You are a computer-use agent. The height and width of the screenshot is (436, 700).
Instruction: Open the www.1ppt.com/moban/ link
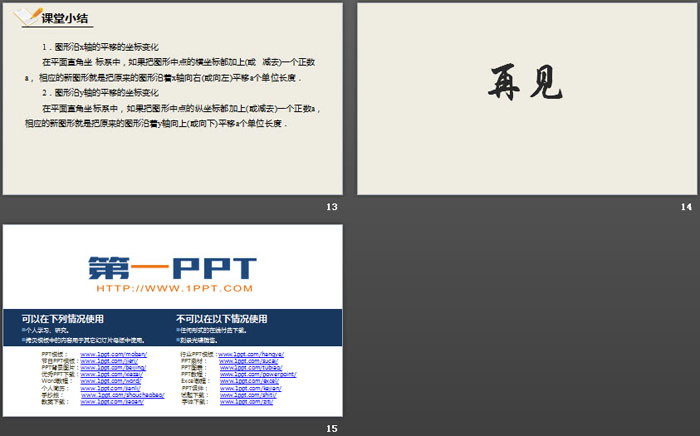pyautogui.click(x=113, y=354)
